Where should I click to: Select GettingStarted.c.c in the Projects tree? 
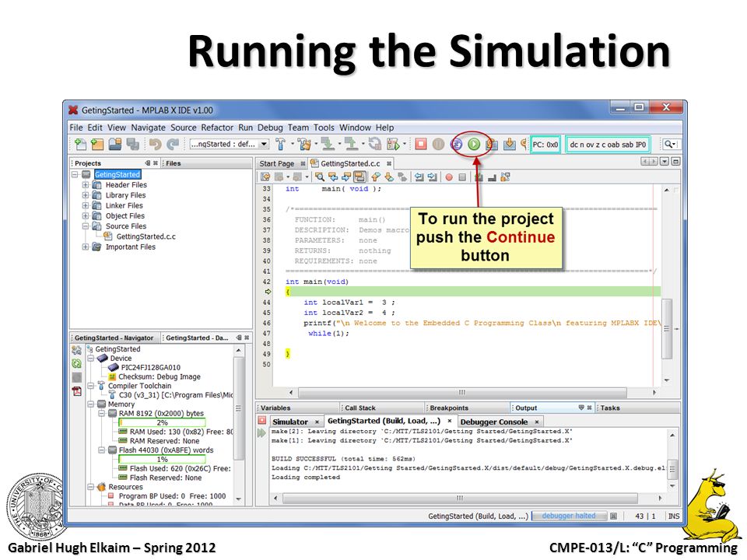click(146, 236)
